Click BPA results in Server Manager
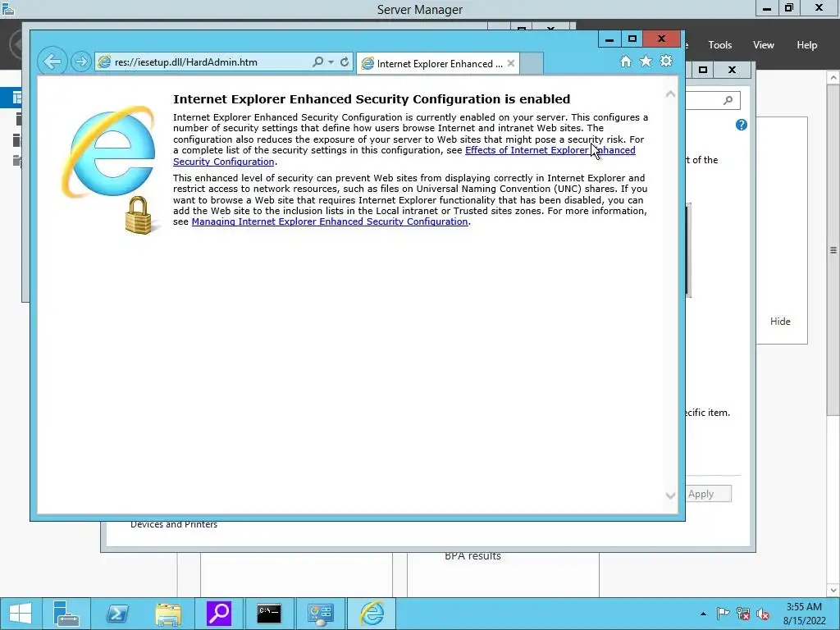 point(472,556)
